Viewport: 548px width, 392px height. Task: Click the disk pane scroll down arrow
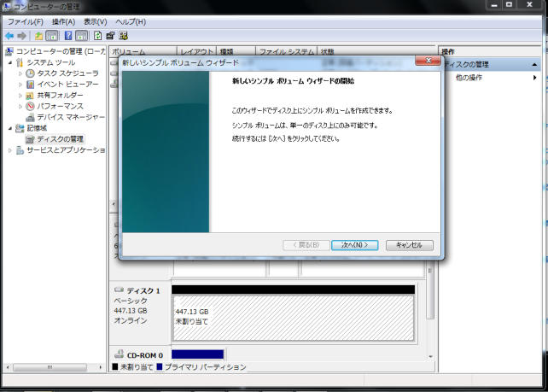(x=430, y=356)
